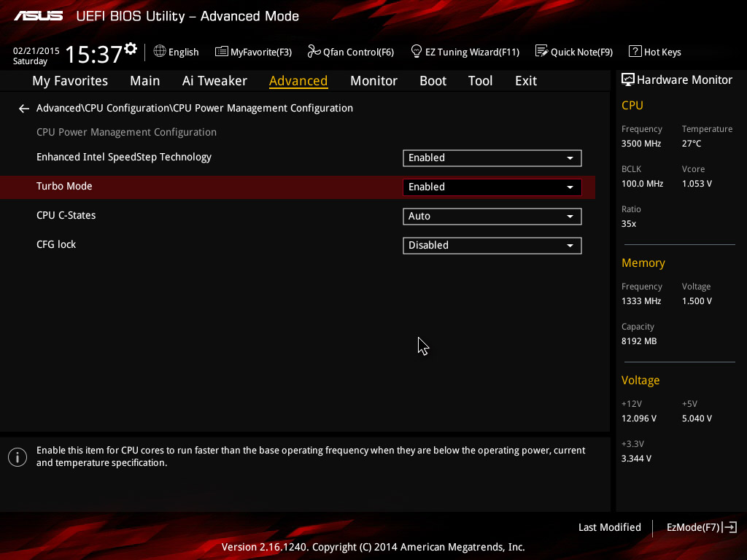Open Qfan Control(F6) text label

[358, 52]
